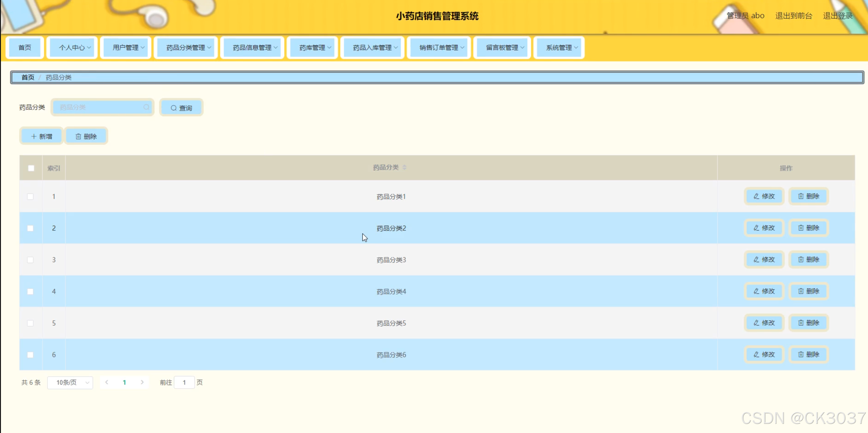Click the 退出登录 logout link
The image size is (868, 433).
(x=837, y=16)
